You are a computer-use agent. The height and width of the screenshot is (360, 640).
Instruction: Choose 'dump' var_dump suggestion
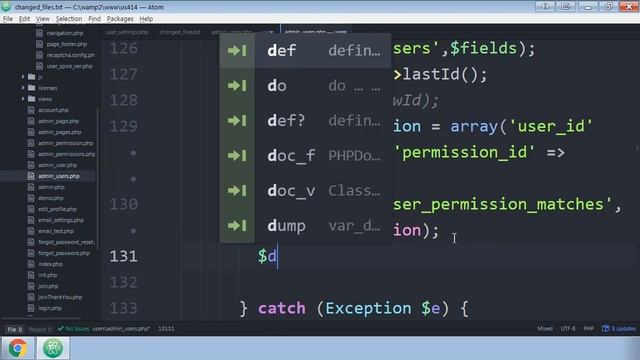click(305, 226)
